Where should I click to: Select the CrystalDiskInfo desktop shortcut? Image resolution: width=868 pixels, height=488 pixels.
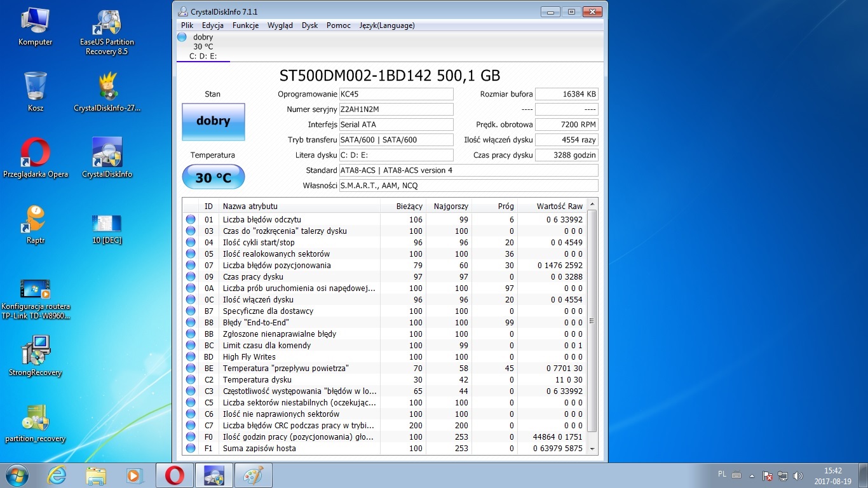tap(107, 158)
